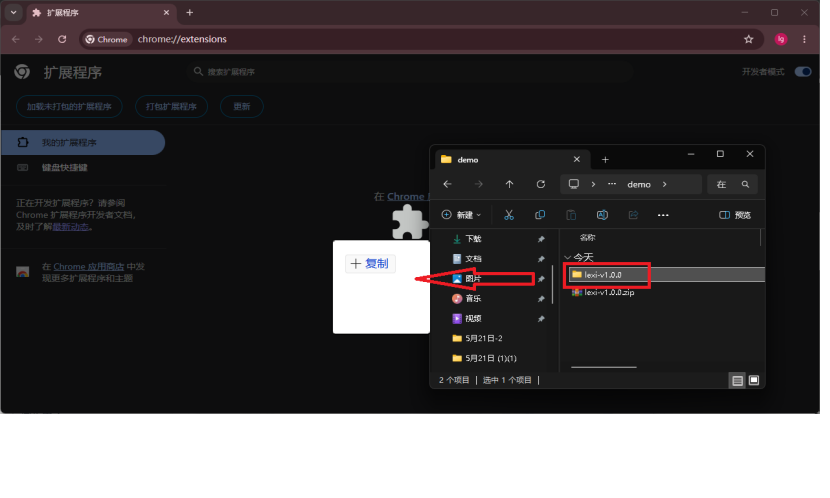This screenshot has width=830, height=498.
Task: Open the 最新动态 link
Action: pos(70,227)
